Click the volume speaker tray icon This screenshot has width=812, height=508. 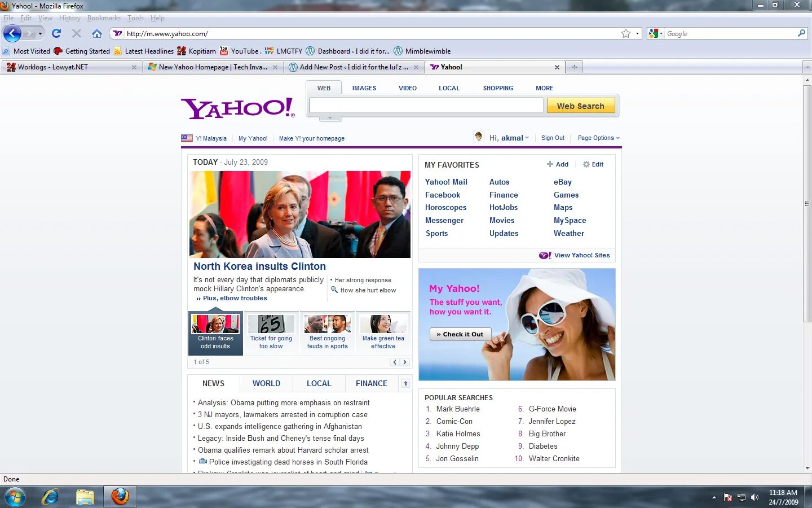[755, 497]
